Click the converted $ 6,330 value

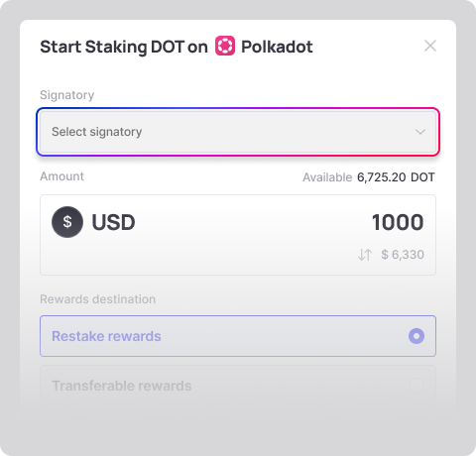[403, 255]
